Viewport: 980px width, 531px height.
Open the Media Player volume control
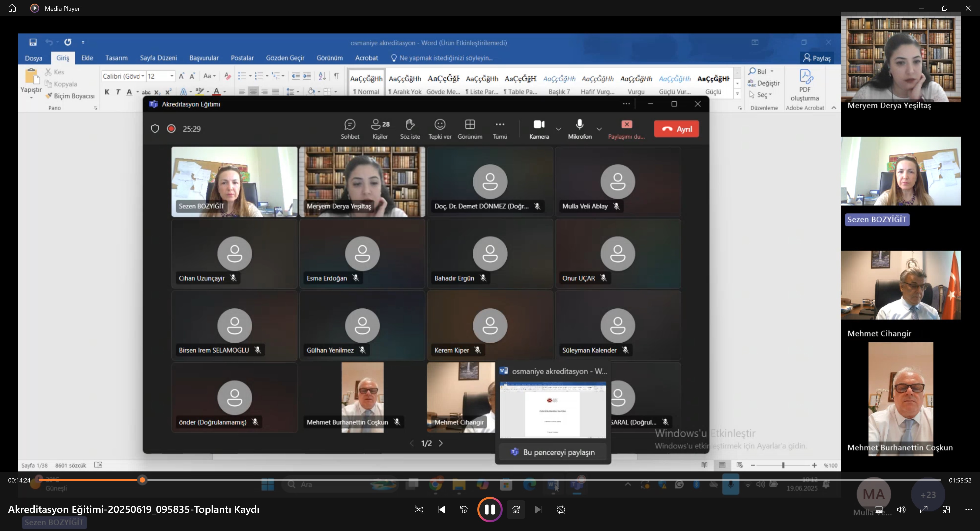(901, 509)
